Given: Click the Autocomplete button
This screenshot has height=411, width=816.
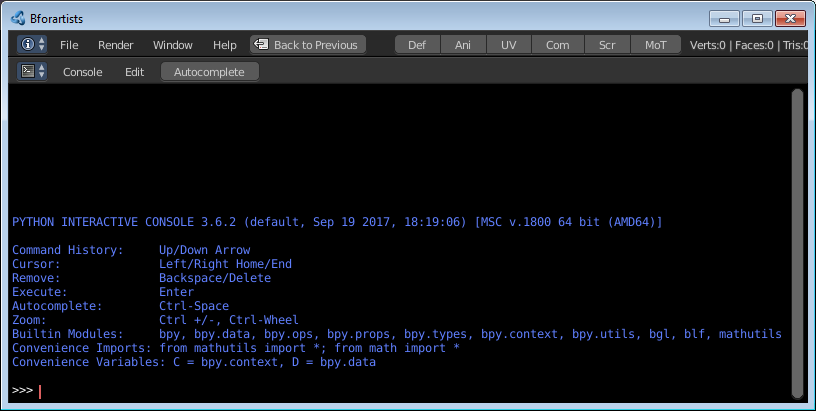Looking at the screenshot, I should click(x=209, y=72).
